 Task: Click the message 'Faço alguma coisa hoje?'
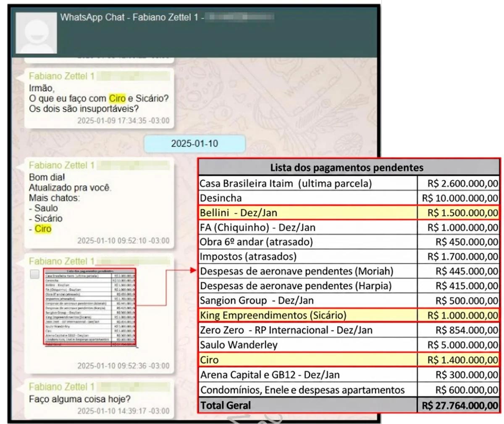[80, 399]
